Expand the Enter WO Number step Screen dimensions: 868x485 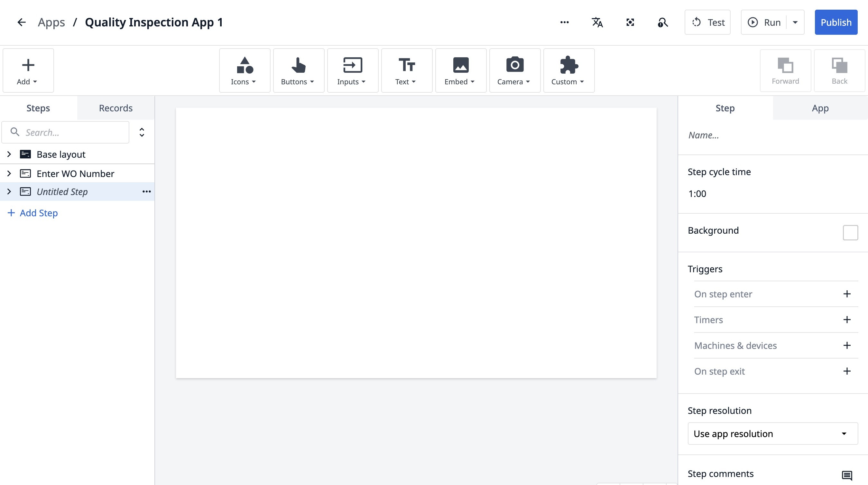9,173
